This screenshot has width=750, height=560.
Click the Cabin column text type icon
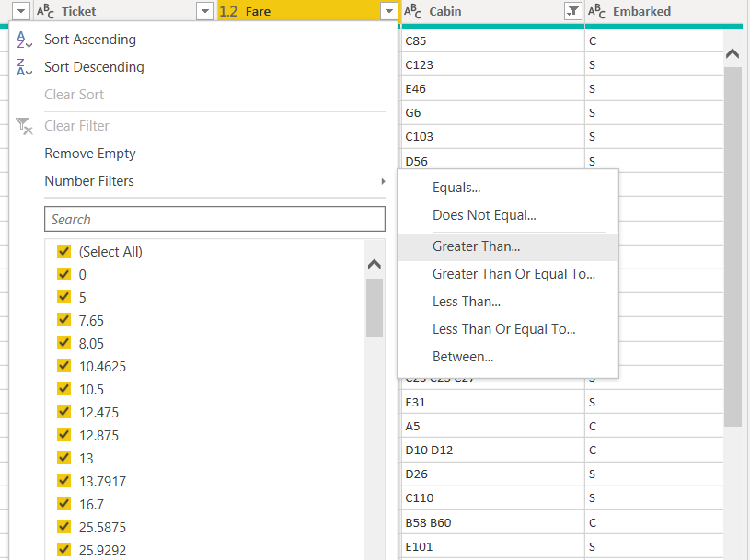(413, 11)
